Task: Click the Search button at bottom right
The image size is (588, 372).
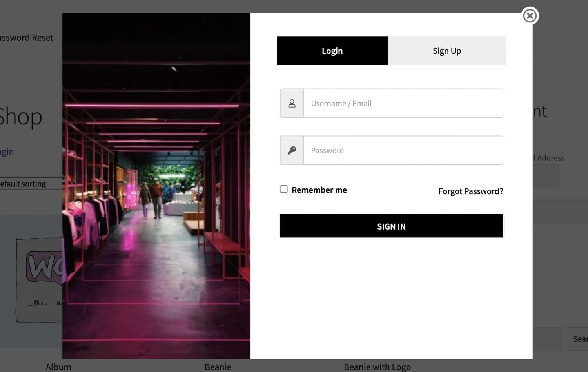Action: tap(580, 339)
